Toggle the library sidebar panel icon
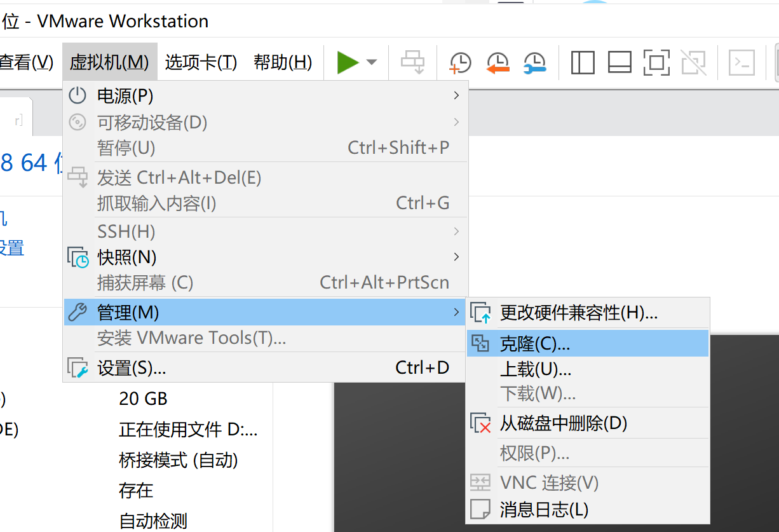The width and height of the screenshot is (779, 532). 583,62
